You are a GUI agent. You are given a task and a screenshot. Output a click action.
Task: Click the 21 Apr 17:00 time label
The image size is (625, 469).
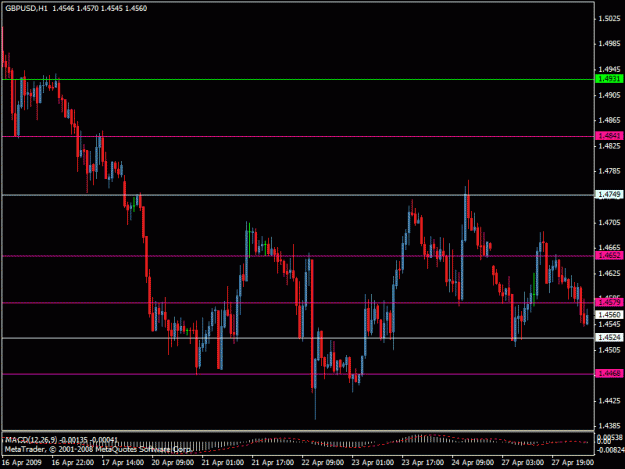(x=273, y=463)
